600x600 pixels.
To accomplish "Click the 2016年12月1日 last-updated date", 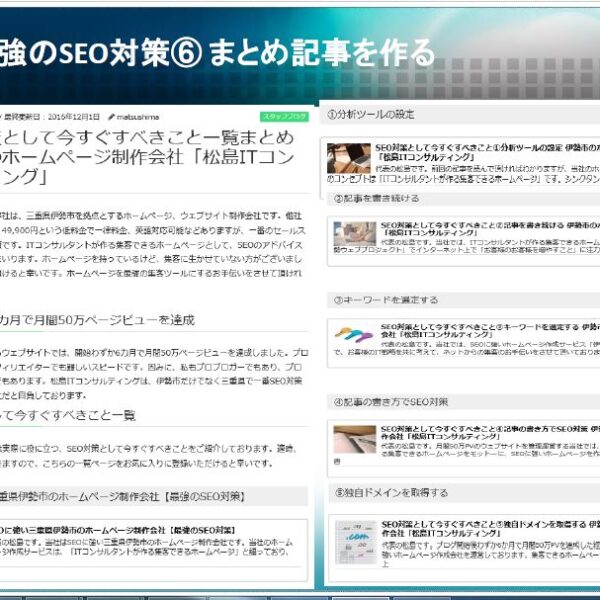I will pyautogui.click(x=77, y=116).
